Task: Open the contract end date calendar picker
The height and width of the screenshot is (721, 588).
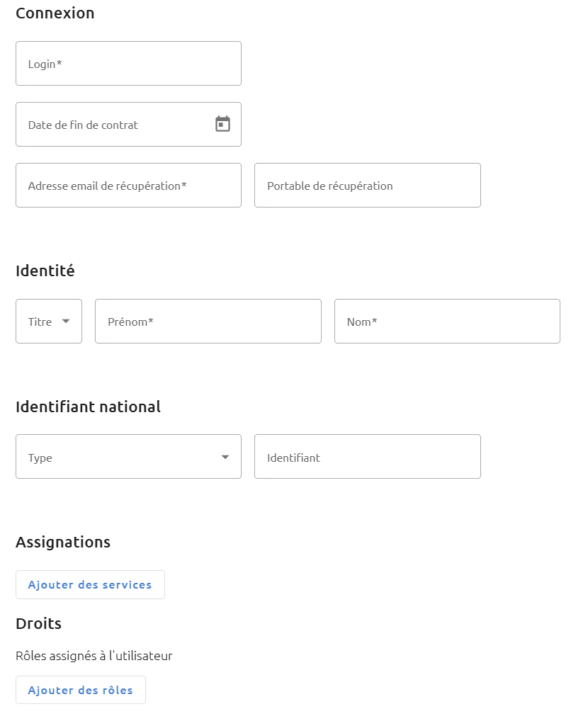Action: coord(222,124)
